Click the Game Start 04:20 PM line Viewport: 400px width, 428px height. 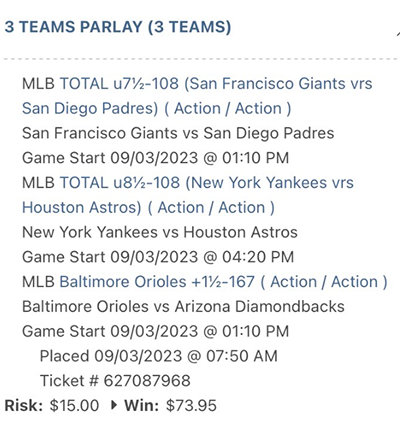coord(158,257)
